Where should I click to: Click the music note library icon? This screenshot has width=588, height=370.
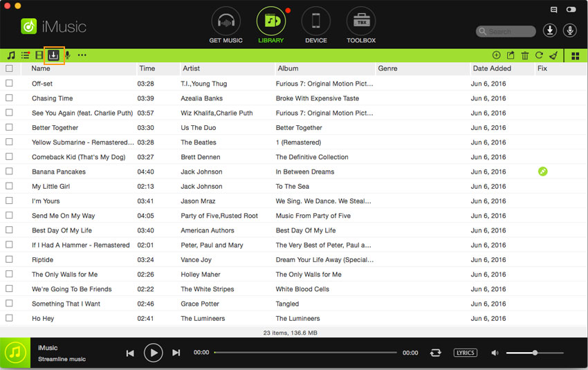(x=11, y=55)
